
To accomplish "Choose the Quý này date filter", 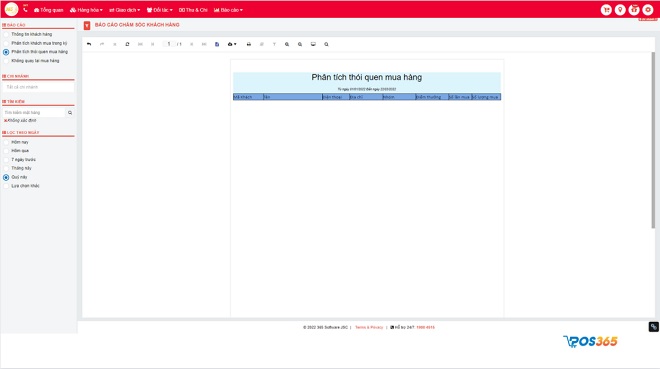I will point(16,177).
